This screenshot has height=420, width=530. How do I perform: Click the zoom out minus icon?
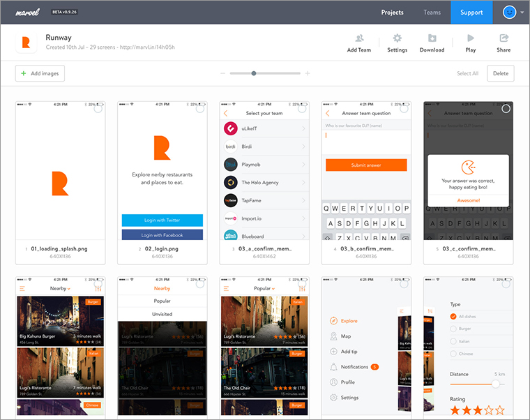222,73
